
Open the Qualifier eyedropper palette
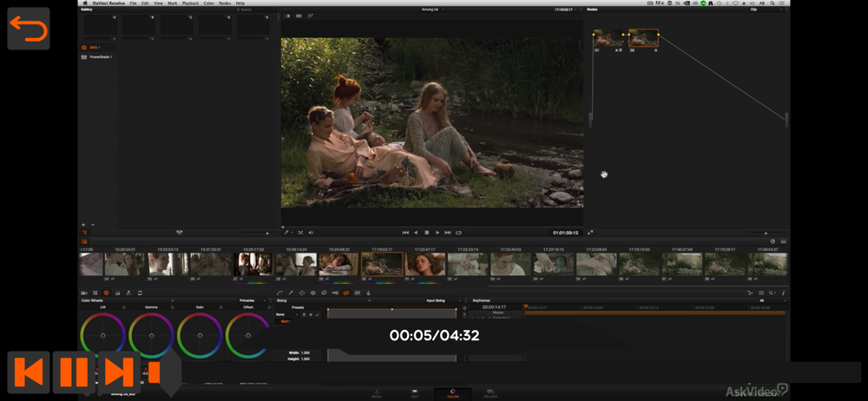291,293
